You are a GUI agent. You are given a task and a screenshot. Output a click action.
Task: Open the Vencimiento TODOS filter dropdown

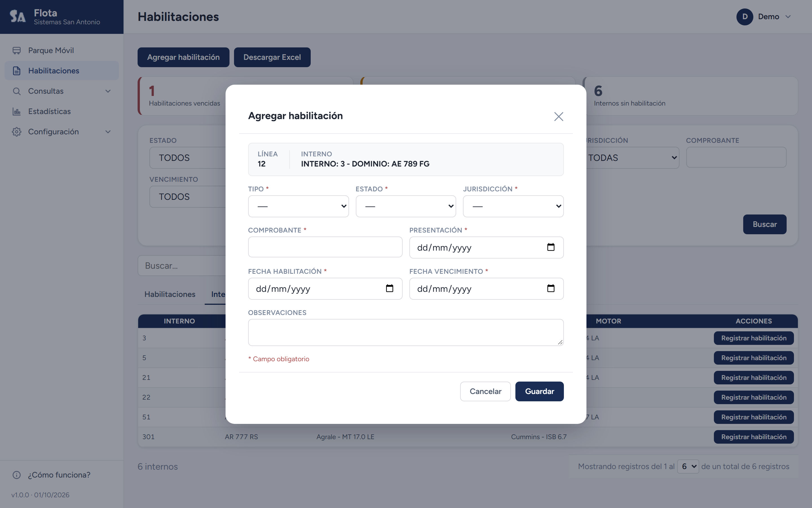click(188, 196)
